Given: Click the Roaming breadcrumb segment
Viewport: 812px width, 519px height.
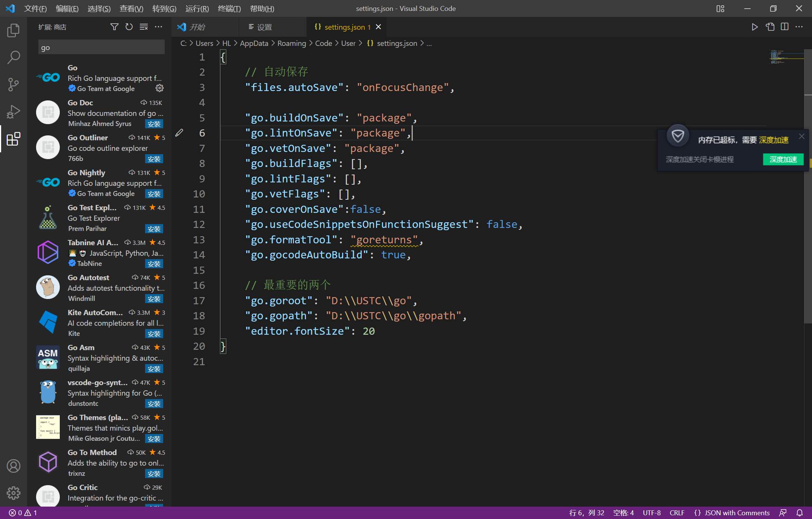Looking at the screenshot, I should (292, 43).
